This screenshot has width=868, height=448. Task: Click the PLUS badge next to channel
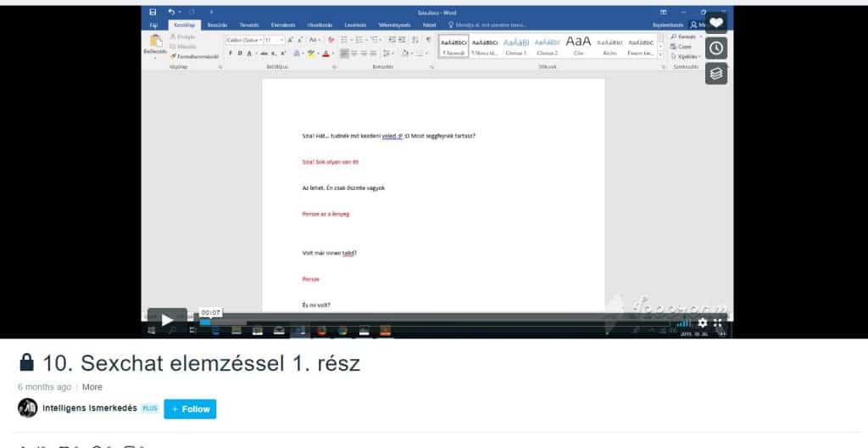[x=149, y=409]
